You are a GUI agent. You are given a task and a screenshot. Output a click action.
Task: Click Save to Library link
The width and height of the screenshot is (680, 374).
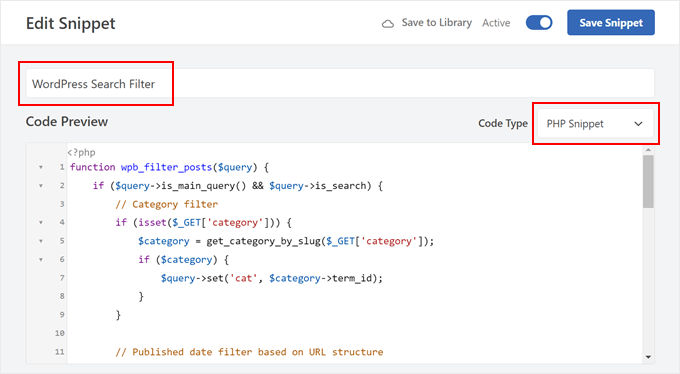click(x=436, y=23)
